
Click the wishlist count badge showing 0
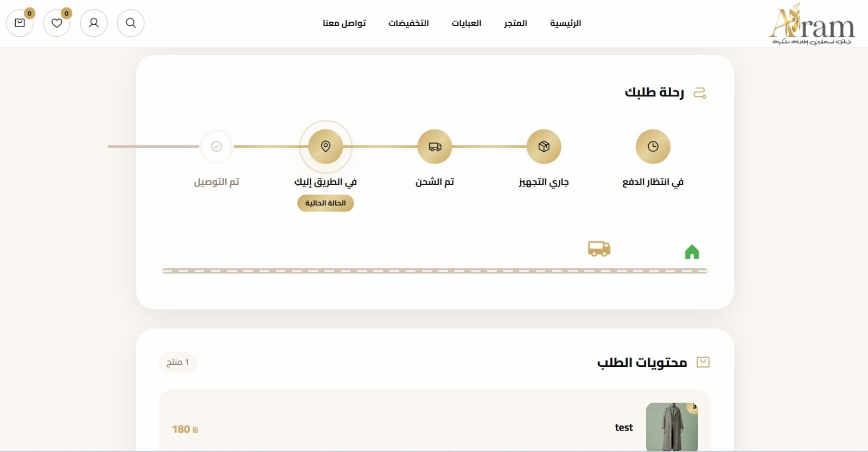[66, 13]
